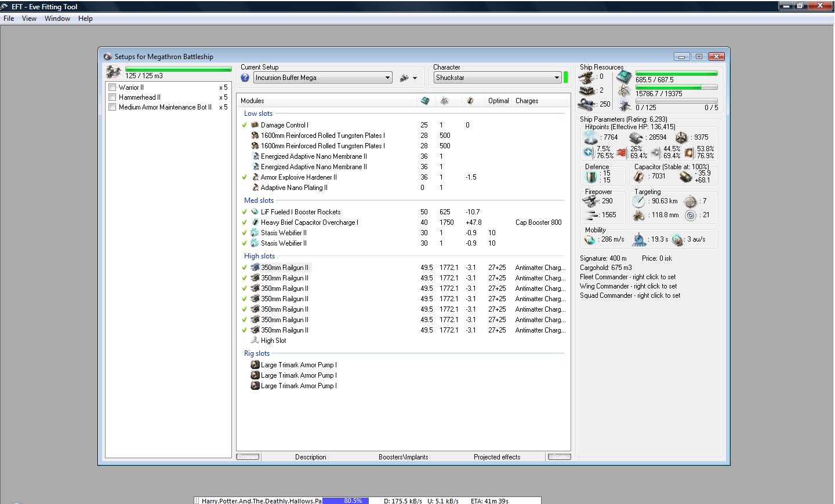Image resolution: width=835 pixels, height=504 pixels.
Task: Click the CPU column header icon
Action: pyautogui.click(x=425, y=101)
